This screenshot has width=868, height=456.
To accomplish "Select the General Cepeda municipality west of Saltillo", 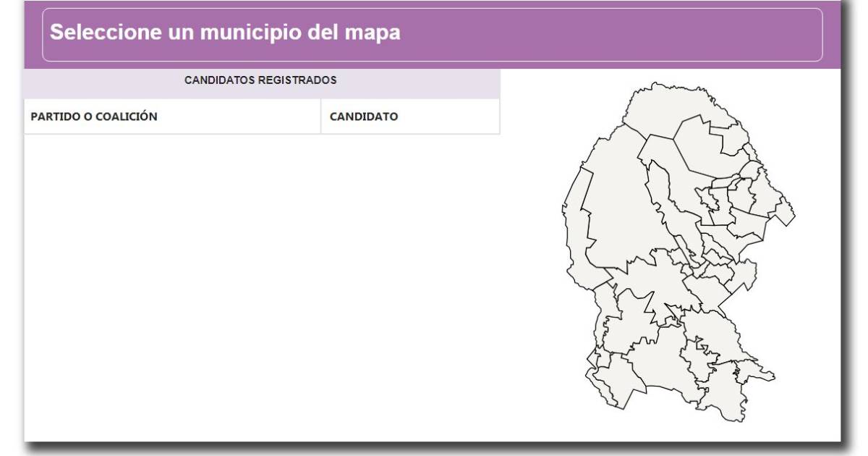I will coord(696,366).
